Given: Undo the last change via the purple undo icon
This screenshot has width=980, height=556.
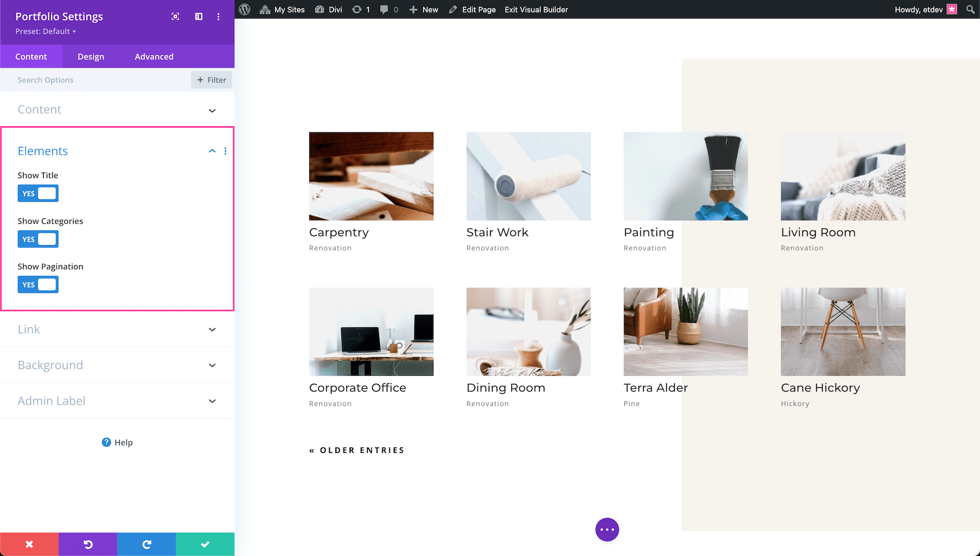Looking at the screenshot, I should pos(88,543).
